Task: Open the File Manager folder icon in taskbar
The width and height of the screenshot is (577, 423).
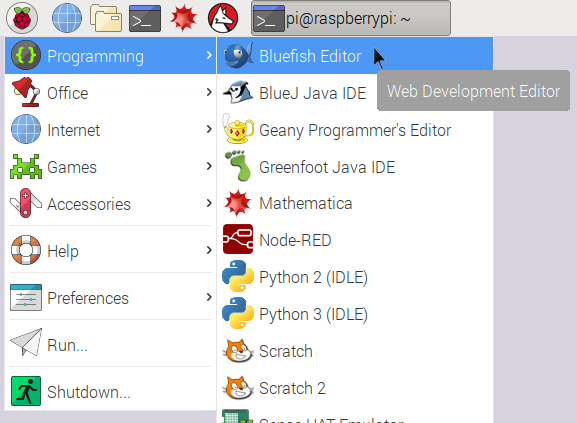Action: (106, 18)
